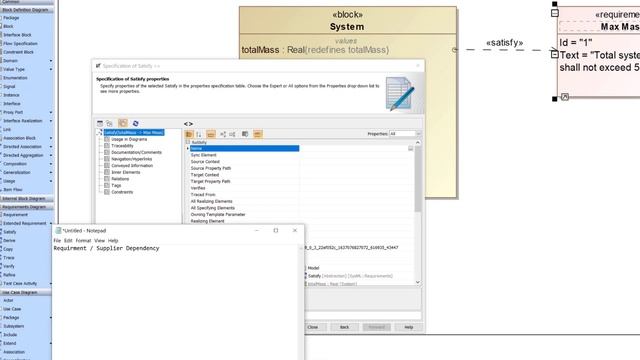
Task: Select the Refine relationship tool
Action: tap(9, 275)
